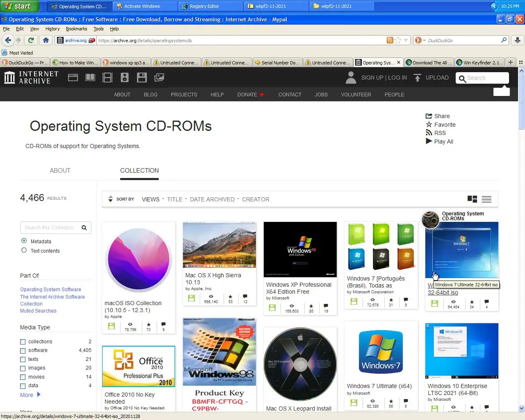Open Internet Archive Web (Wayback) icon
525x420 pixels.
click(73, 78)
